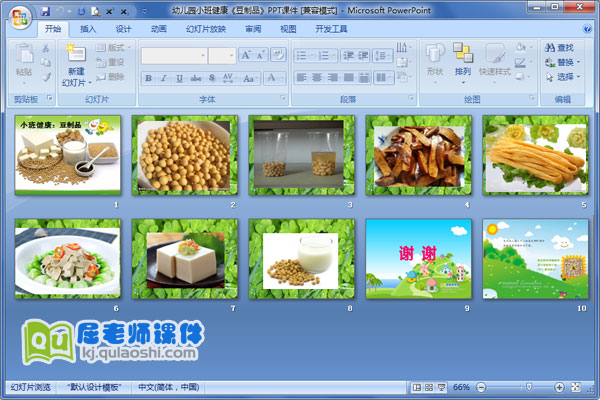Click the Copy icon in clipboard group
The height and width of the screenshot is (400, 600).
[46, 62]
